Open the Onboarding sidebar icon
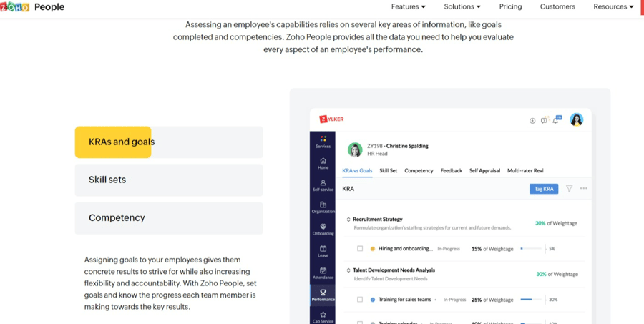The image size is (644, 324). (x=323, y=226)
